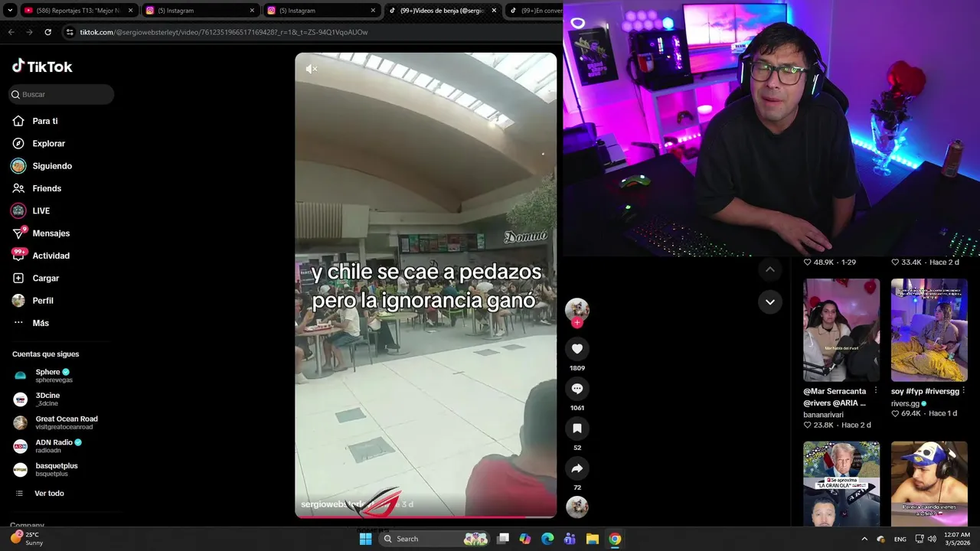980x551 pixels.
Task: Reload the page
Action: [47, 32]
